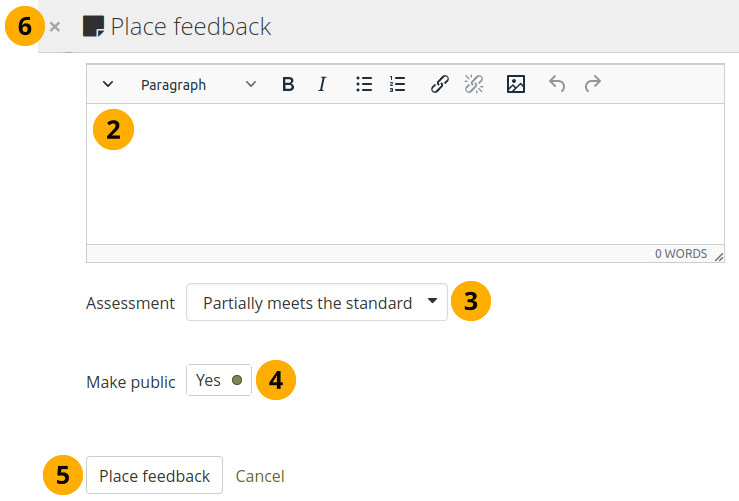Click the insert link icon
The height and width of the screenshot is (501, 739).
(439, 85)
